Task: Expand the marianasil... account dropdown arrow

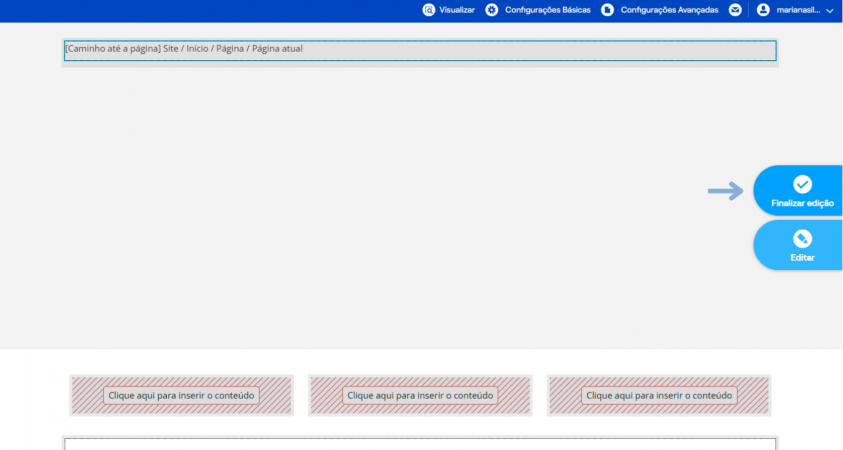Action: click(x=830, y=11)
